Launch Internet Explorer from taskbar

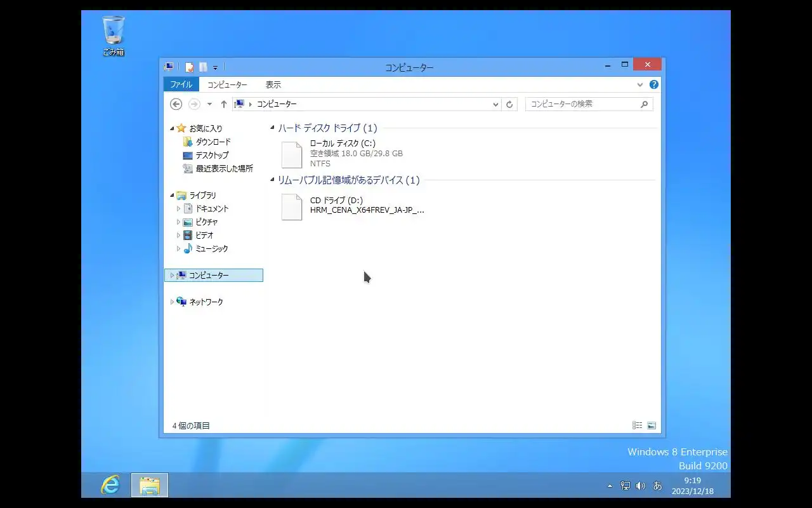click(x=110, y=485)
